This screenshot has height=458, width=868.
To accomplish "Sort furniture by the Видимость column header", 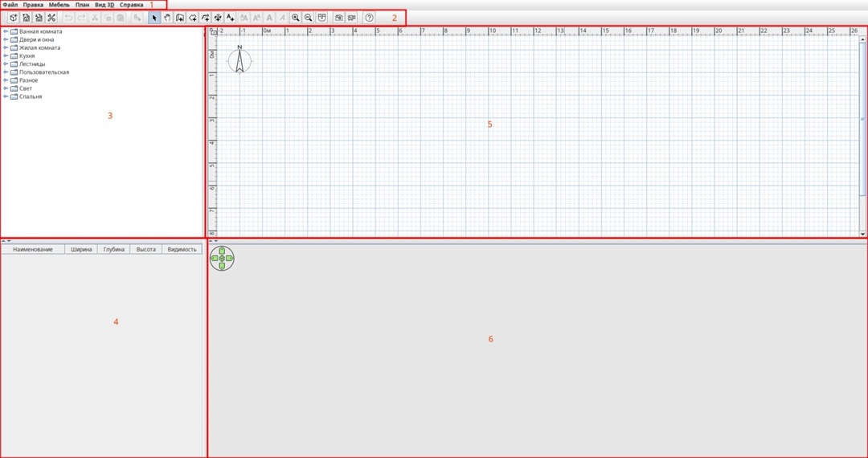I will 182,249.
